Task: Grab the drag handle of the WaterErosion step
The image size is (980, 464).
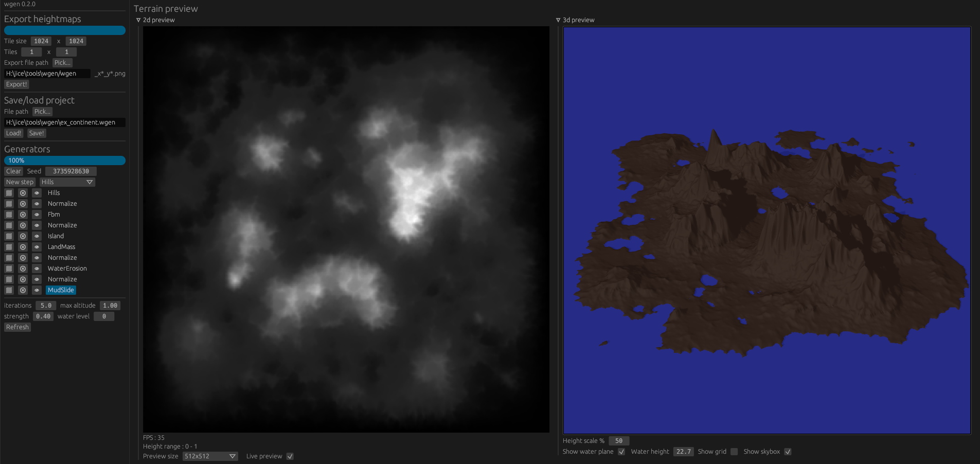Action: pyautogui.click(x=9, y=269)
